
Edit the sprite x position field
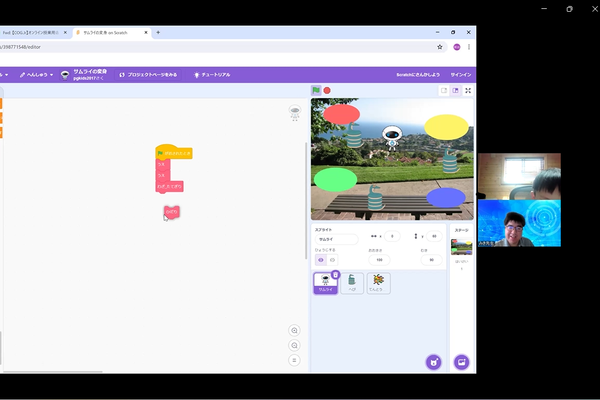[392, 236]
